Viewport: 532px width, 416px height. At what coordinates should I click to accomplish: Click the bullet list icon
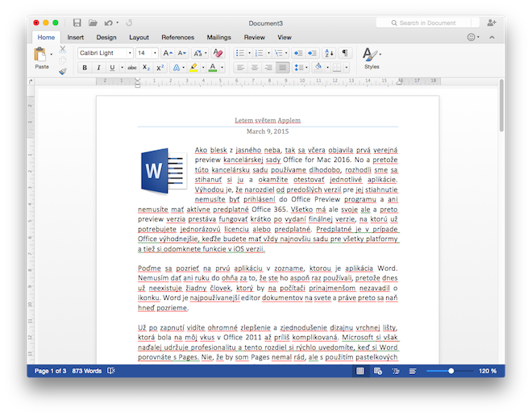coord(239,53)
